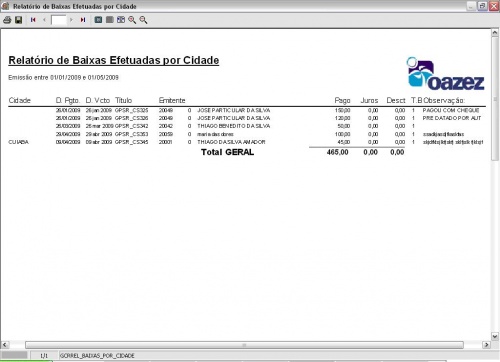
Task: Select the actual size view icon
Action: [x=98, y=20]
